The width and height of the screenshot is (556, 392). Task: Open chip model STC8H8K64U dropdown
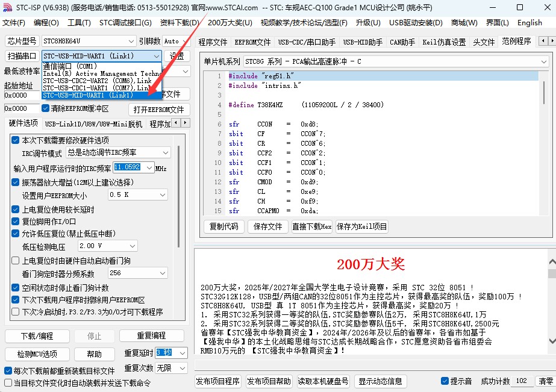click(89, 41)
